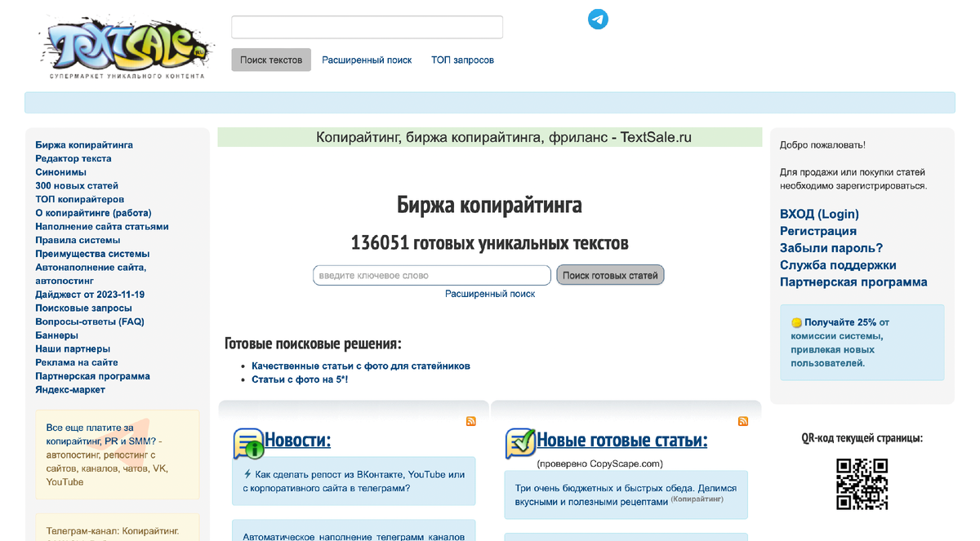Click the Телеграм-канал: Копирайтинг box
Viewport: 980px width, 541px height.
[x=118, y=527]
